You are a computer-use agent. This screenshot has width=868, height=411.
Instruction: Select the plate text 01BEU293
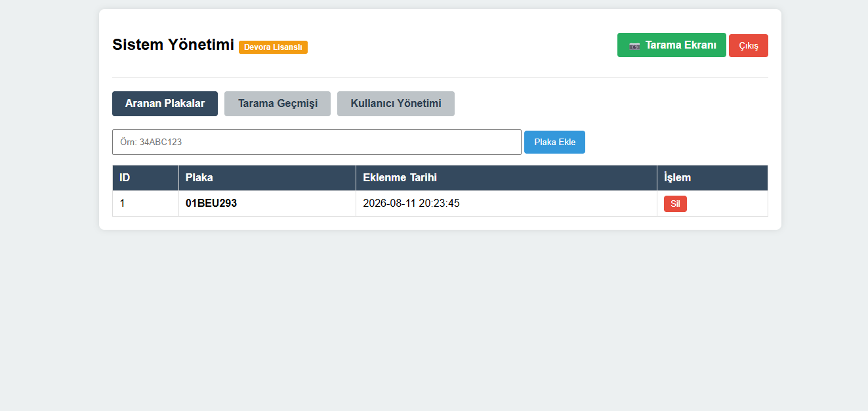(x=211, y=204)
